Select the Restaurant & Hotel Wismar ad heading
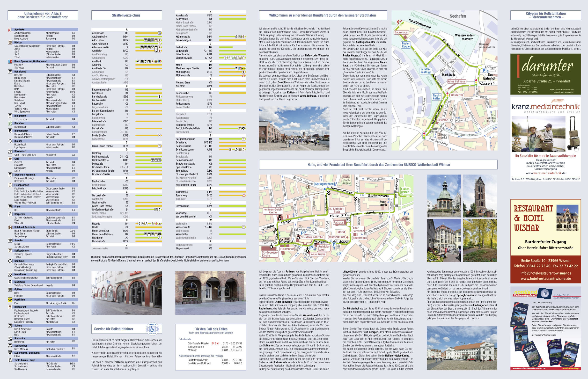The height and width of the screenshot is (379, 588). pos(533,218)
